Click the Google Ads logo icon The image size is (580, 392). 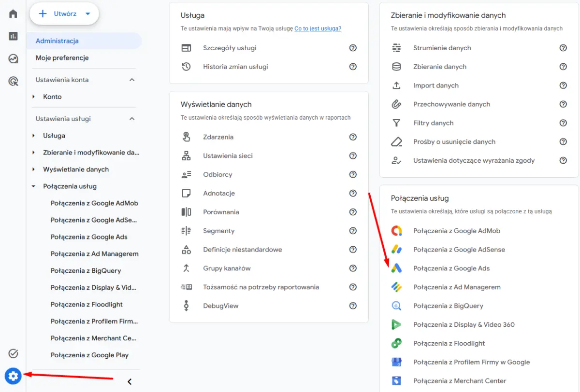pyautogui.click(x=396, y=268)
